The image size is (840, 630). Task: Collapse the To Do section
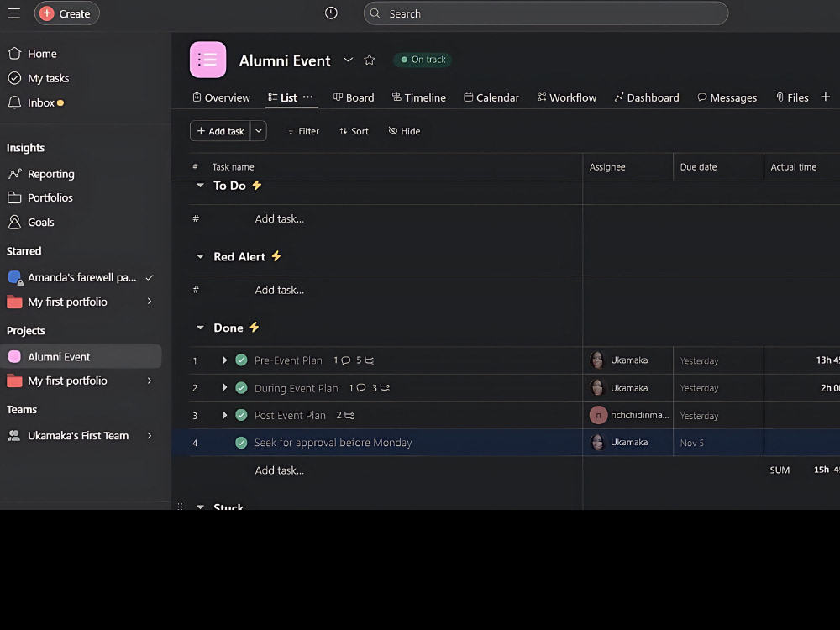tap(200, 186)
